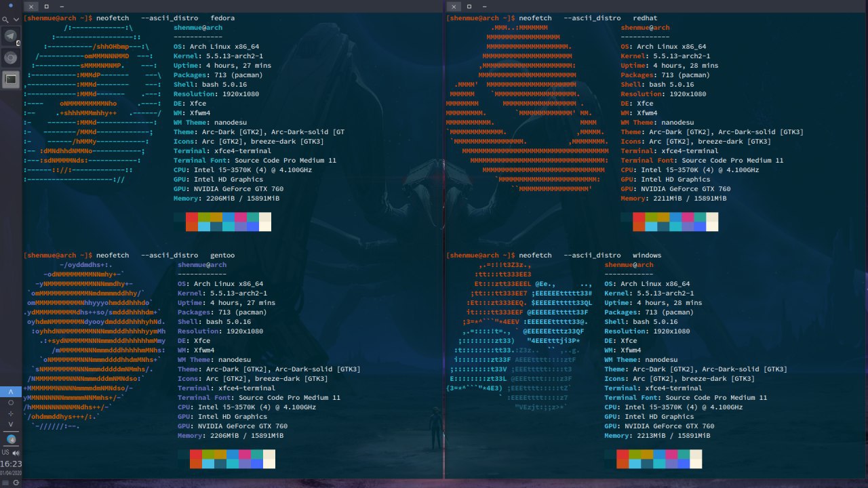Click the rightmost icon at the panel bottom
This screenshot has height=488, width=868.
tap(16, 483)
